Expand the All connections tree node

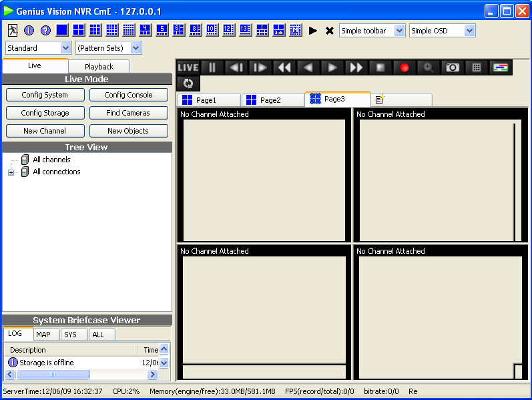tap(11, 172)
